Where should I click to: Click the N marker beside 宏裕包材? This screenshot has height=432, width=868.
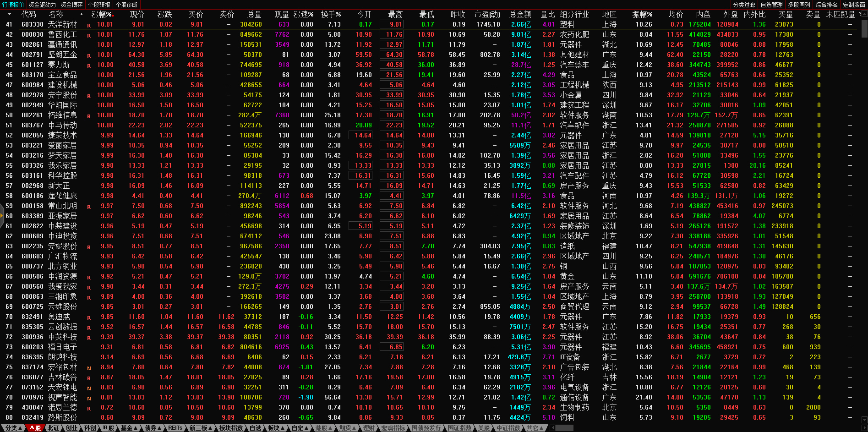point(89,368)
